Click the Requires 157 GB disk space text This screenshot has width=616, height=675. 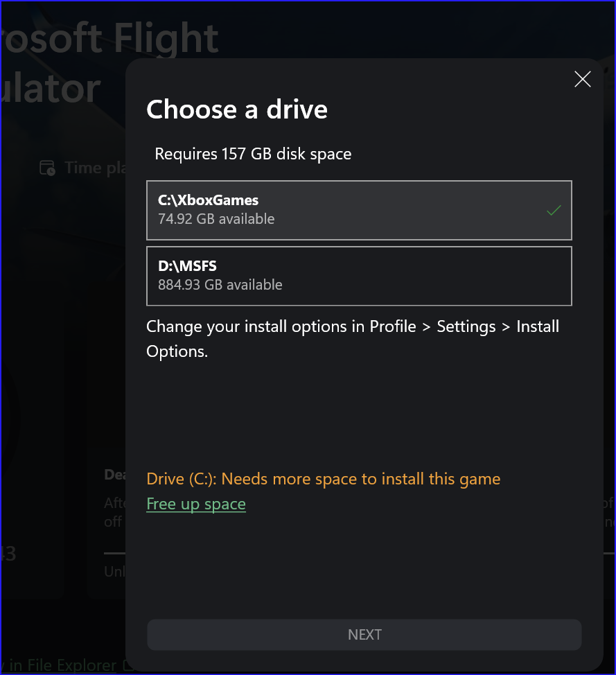point(253,154)
